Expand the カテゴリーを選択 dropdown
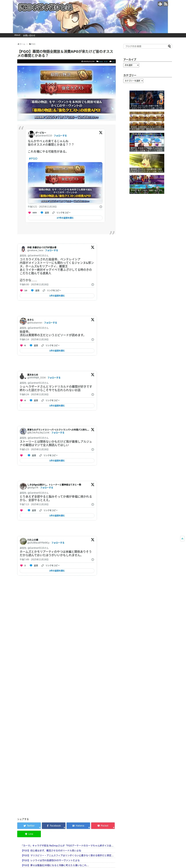The image size is (186, 868). (x=133, y=81)
